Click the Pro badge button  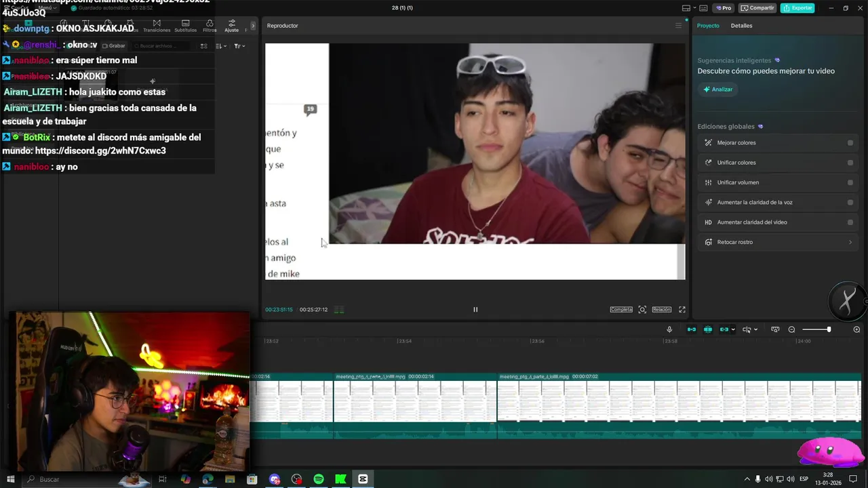coord(724,8)
